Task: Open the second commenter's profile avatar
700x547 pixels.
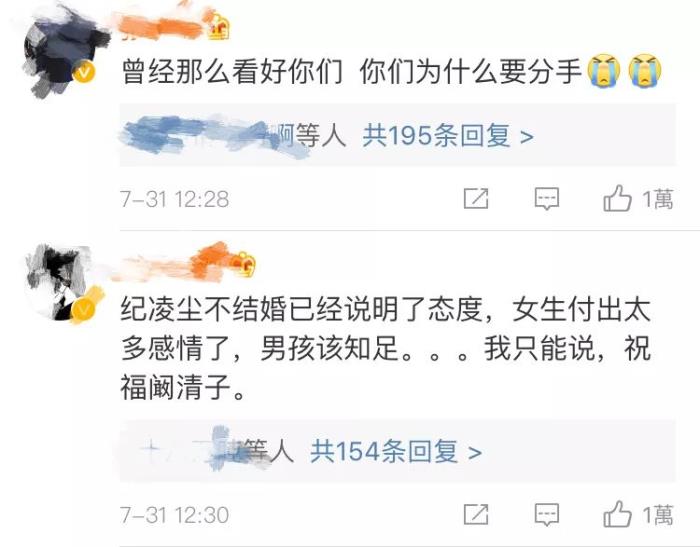Action: point(60,282)
